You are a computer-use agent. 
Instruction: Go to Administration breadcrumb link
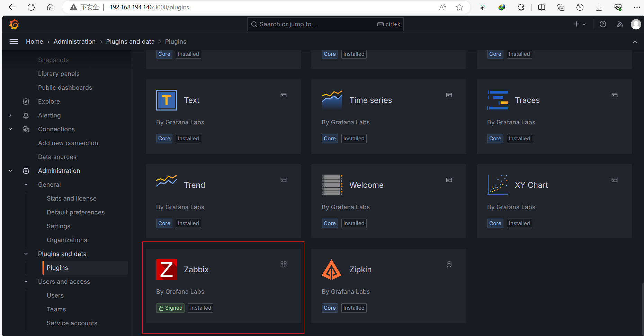pyautogui.click(x=74, y=42)
